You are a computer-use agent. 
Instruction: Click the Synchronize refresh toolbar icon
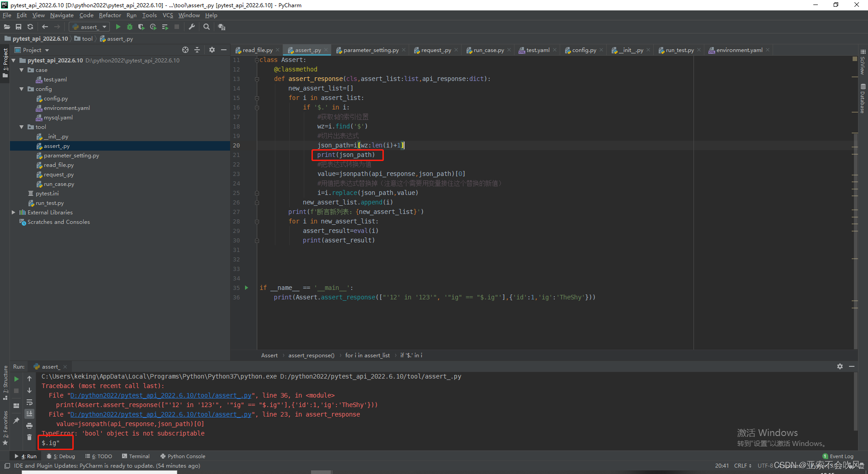point(30,27)
